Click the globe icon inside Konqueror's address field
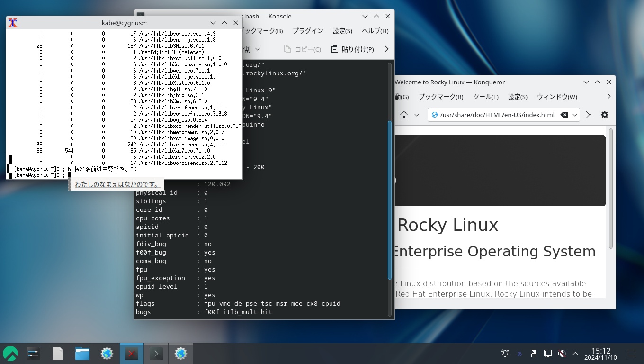The image size is (644, 364). click(x=435, y=115)
